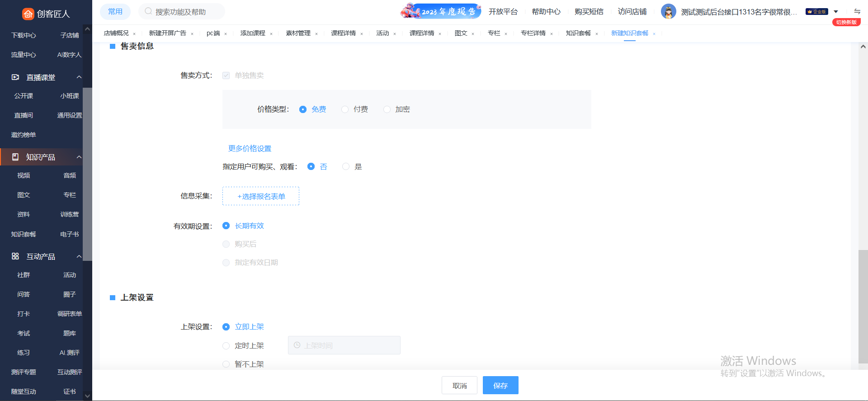
Task: Click the 保存 button
Action: (500, 385)
